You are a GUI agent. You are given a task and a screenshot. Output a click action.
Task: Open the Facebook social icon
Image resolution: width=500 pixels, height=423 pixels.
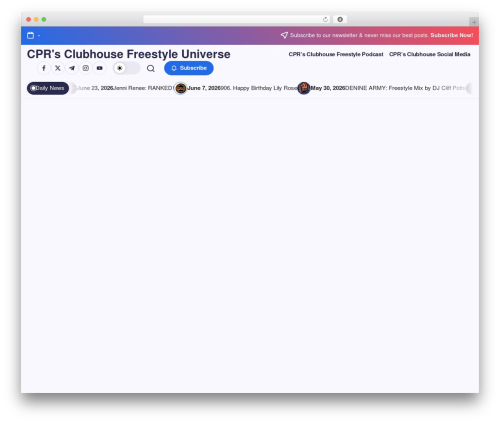pos(44,68)
